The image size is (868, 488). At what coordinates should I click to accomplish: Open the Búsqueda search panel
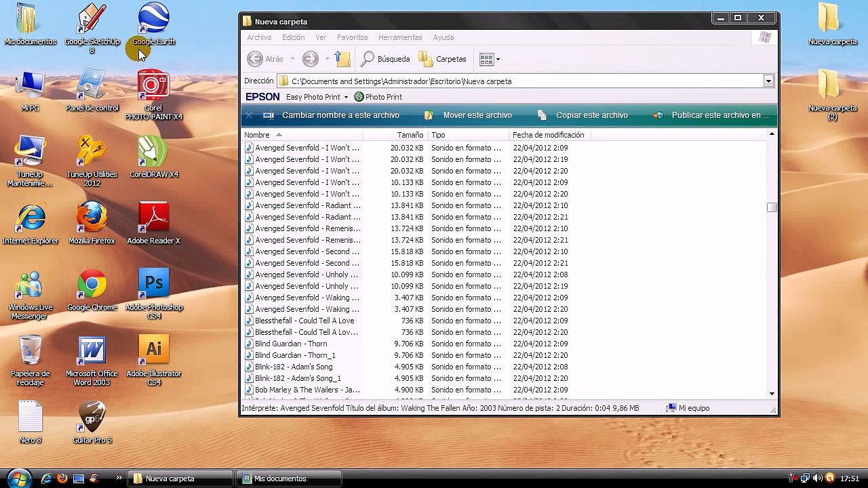pos(385,59)
